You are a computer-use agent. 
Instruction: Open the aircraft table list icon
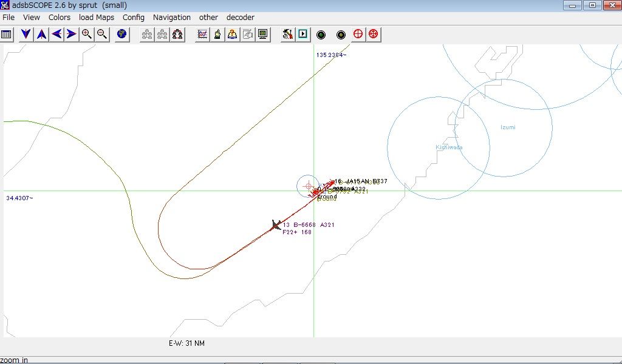[7, 34]
